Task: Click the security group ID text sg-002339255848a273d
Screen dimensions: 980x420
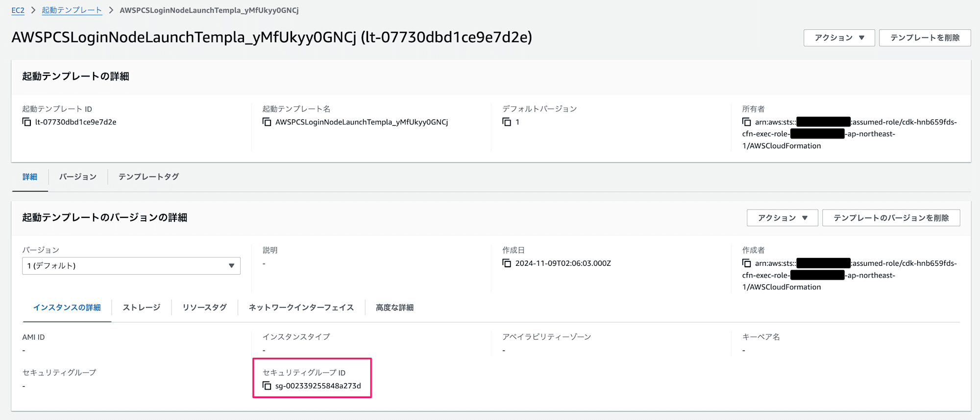Action: [x=318, y=386]
